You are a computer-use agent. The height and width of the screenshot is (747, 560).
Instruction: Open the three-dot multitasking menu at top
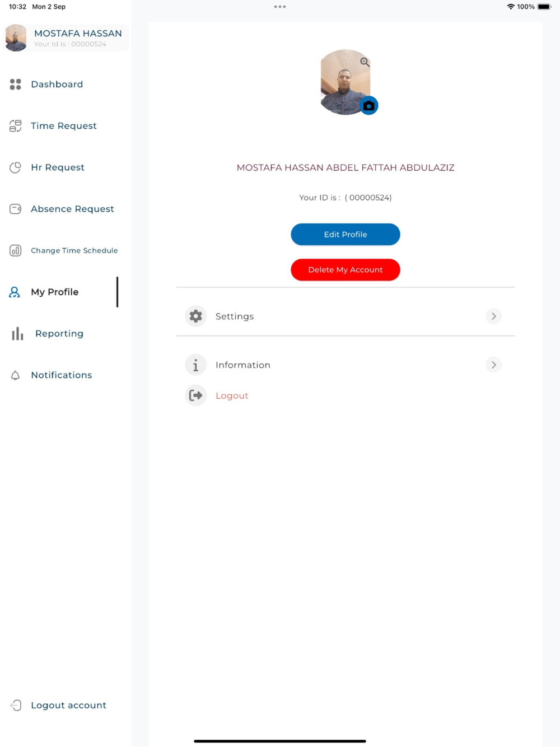pos(280,7)
